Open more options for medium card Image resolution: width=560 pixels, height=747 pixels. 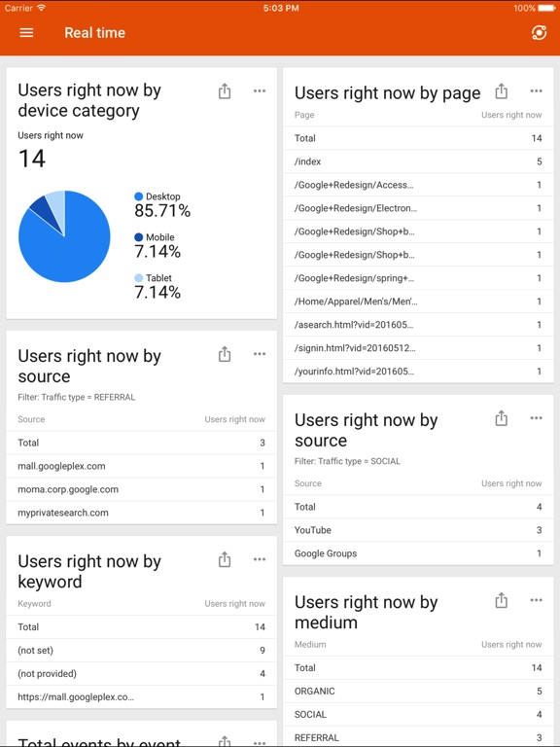click(x=537, y=600)
